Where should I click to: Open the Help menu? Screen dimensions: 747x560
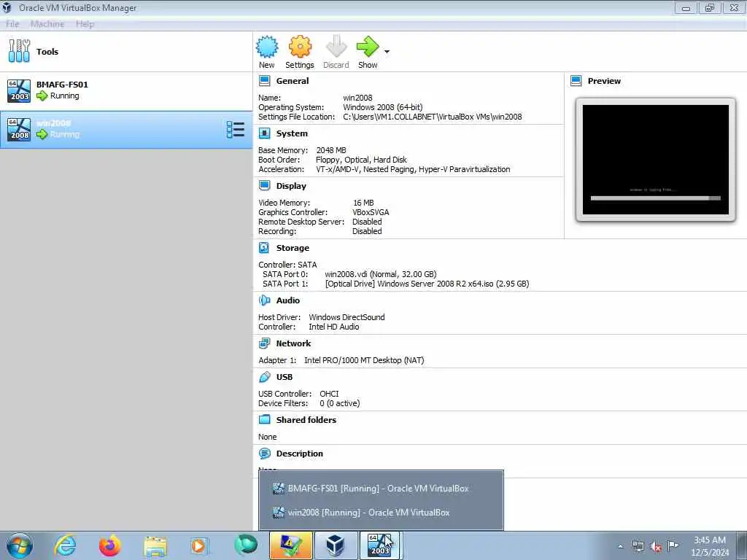pos(85,24)
